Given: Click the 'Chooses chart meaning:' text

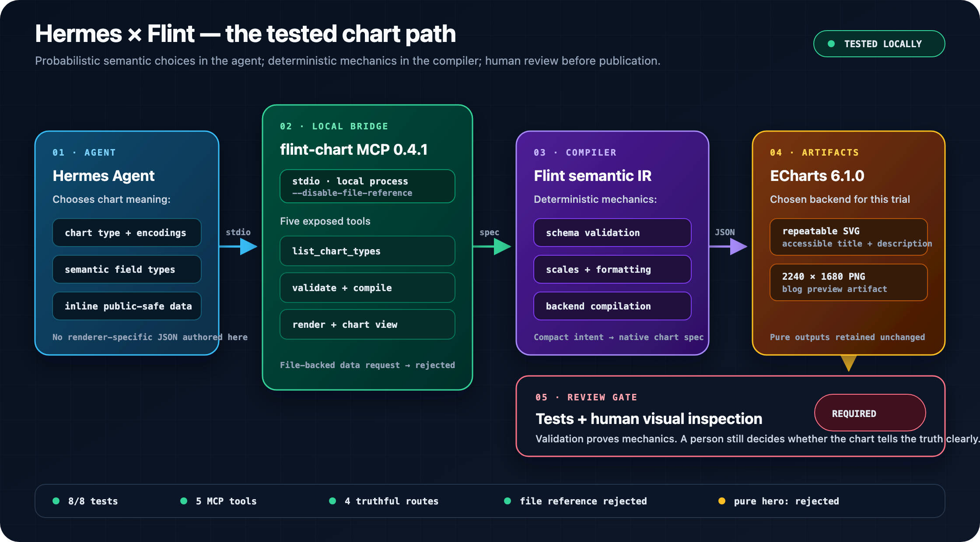Looking at the screenshot, I should 112,199.
